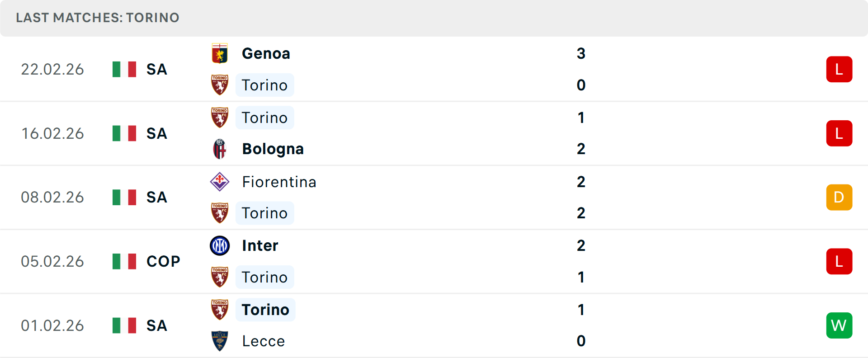This screenshot has width=868, height=358.
Task: Click the orange D result badge
Action: (839, 198)
